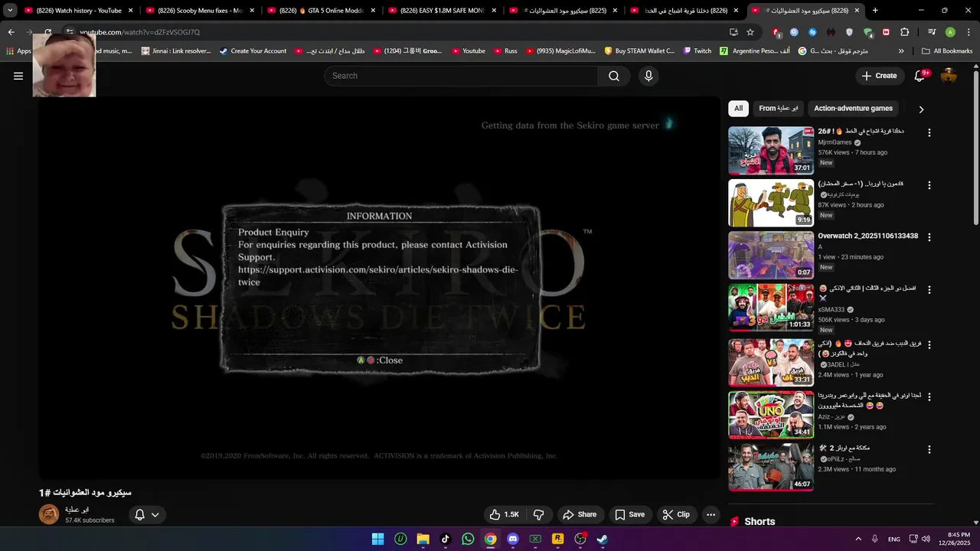980x551 pixels.
Task: Dislike the video with thumbs-down
Action: [x=539, y=515]
